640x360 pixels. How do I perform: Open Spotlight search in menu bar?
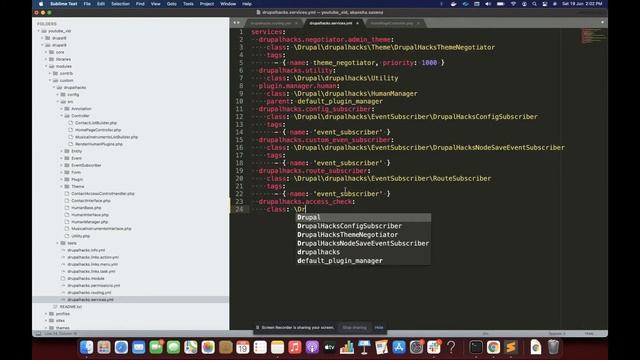[534, 4]
